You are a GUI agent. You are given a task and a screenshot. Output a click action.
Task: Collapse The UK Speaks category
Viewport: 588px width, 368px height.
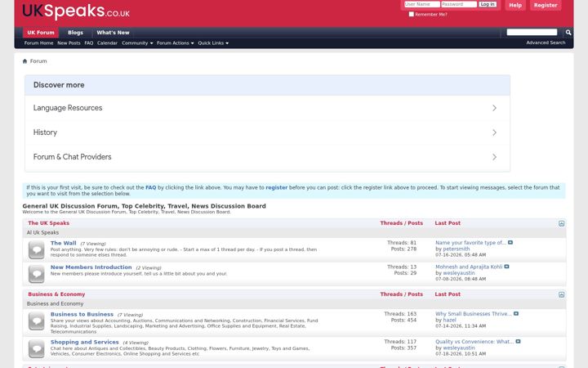[561, 223]
